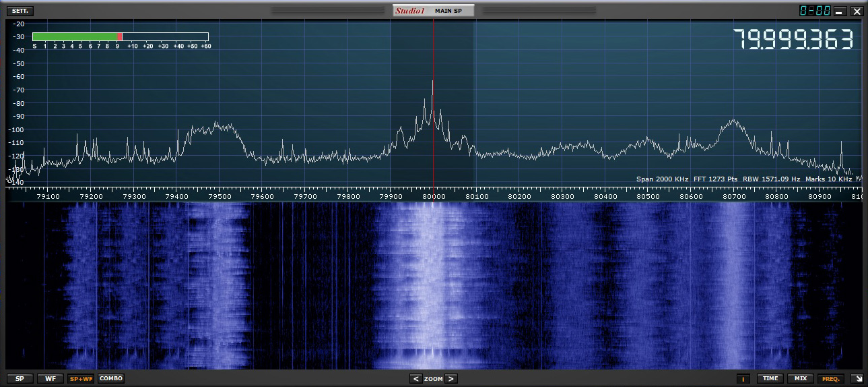868x387 pixels.
Task: Select the SP+WF display mode
Action: [81, 379]
